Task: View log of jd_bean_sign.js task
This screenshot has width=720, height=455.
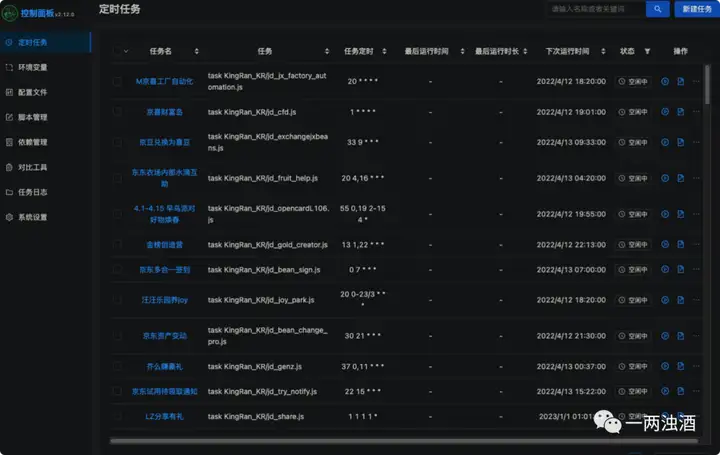Action: pos(681,270)
